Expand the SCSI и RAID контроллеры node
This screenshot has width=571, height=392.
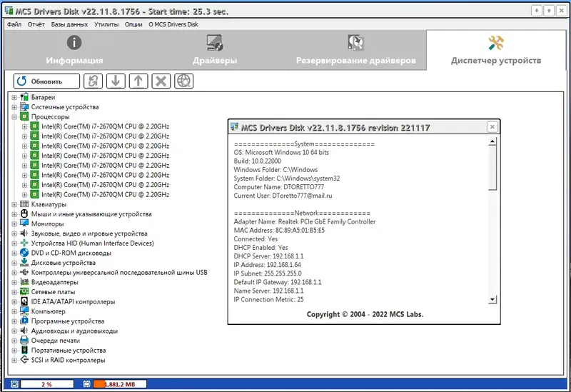14,361
